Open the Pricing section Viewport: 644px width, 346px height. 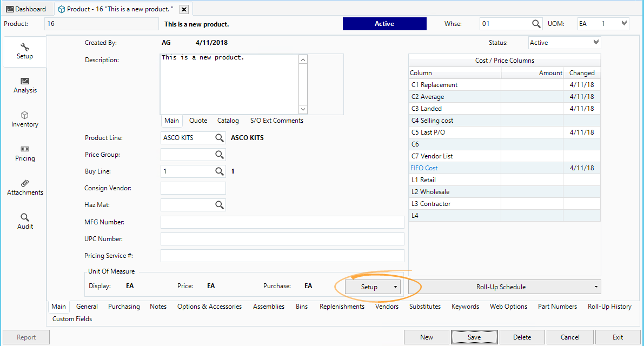click(x=24, y=154)
